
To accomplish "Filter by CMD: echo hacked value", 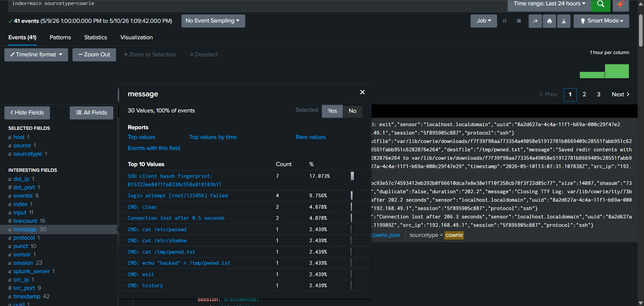I will tap(179, 263).
